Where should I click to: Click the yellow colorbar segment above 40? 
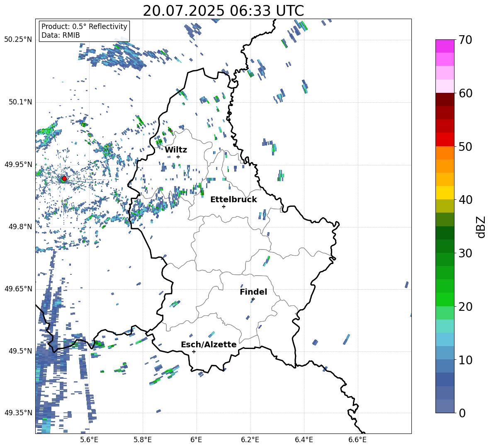[445, 193]
